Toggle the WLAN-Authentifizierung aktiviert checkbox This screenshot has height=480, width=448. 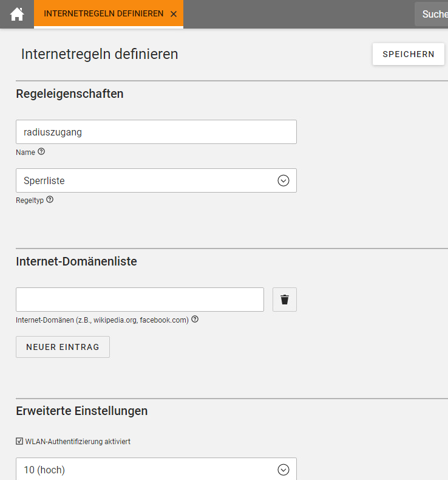(19, 441)
